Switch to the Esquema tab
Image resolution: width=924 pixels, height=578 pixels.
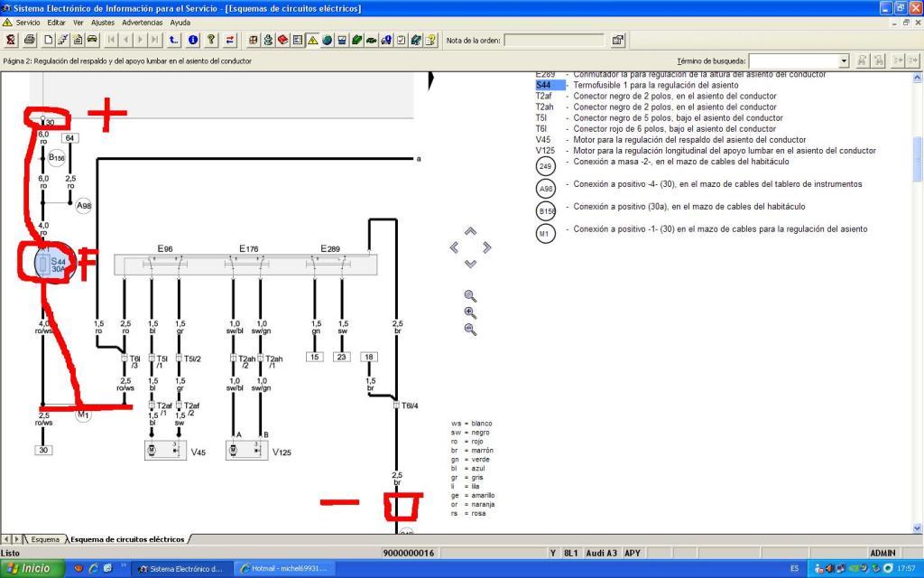point(45,539)
